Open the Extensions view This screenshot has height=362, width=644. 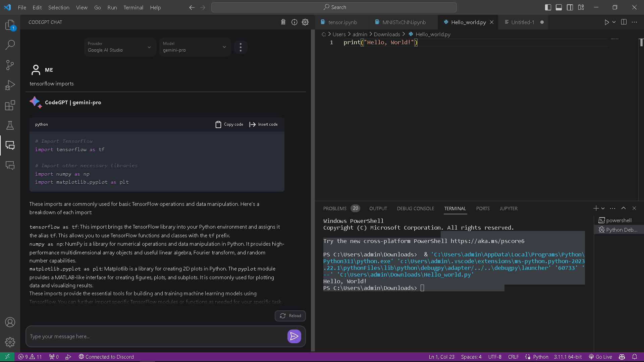(x=10, y=105)
